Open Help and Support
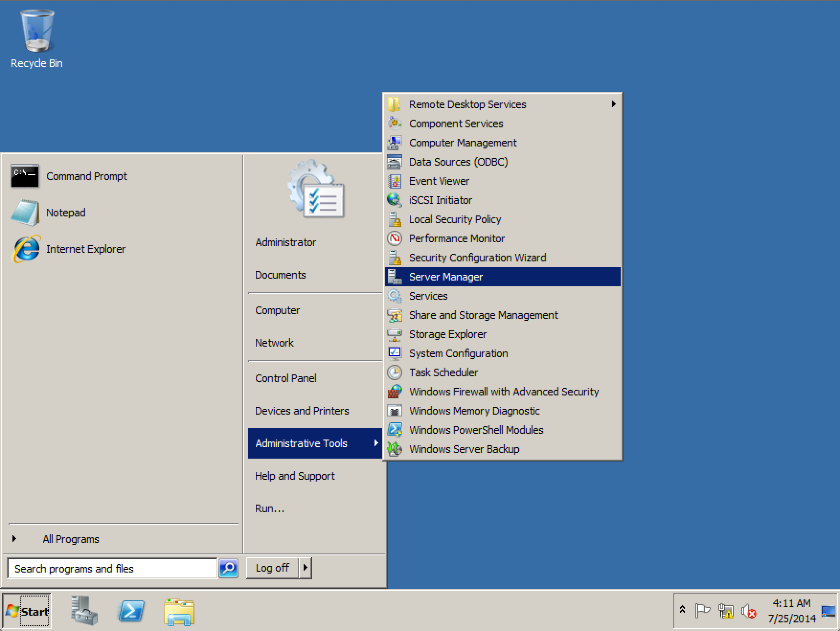 (x=315, y=476)
